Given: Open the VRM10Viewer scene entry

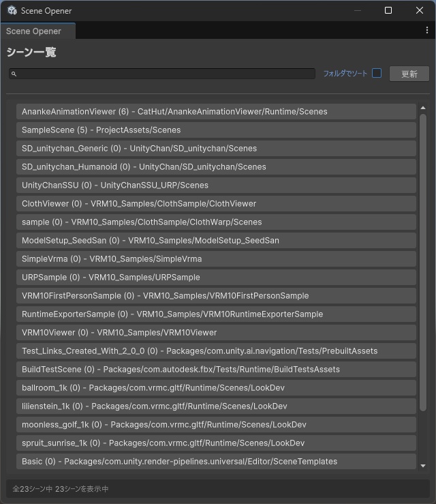Looking at the screenshot, I should [216, 333].
